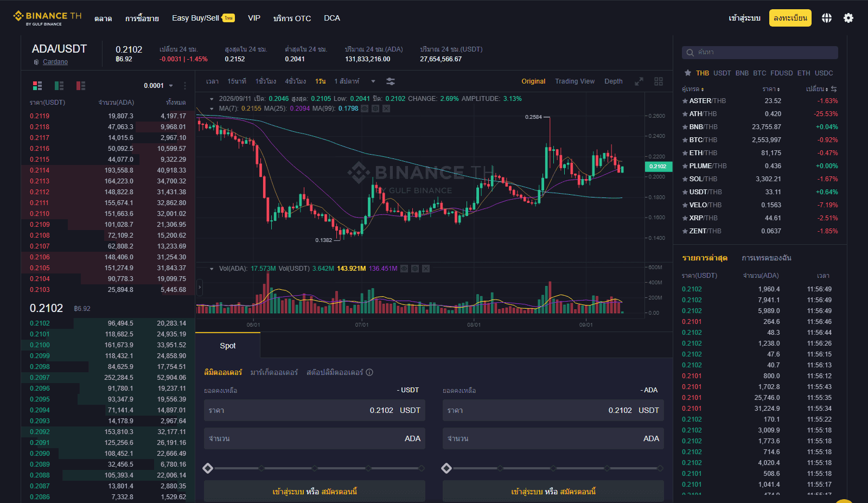
Task: Open the Cardano info document icon
Action: pos(36,62)
